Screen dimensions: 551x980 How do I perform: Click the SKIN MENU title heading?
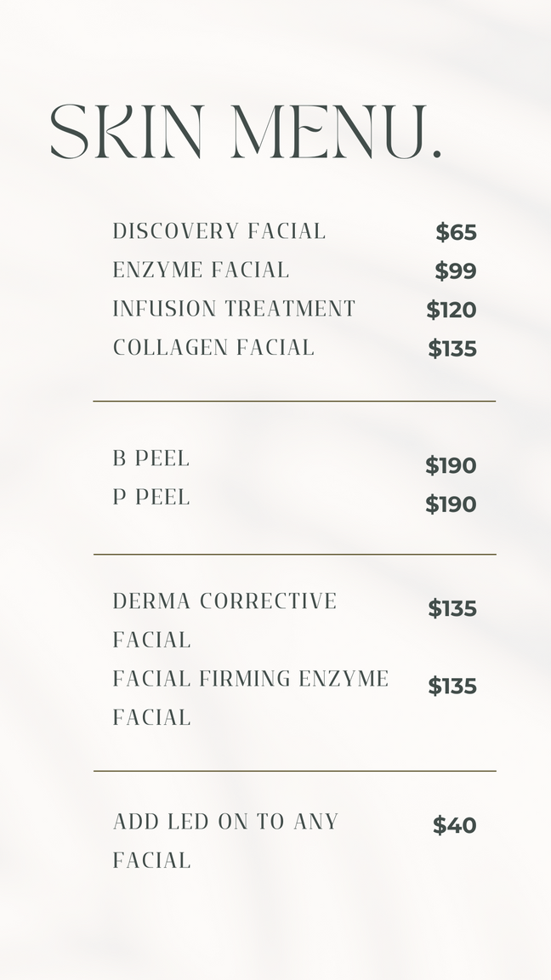[247, 133]
